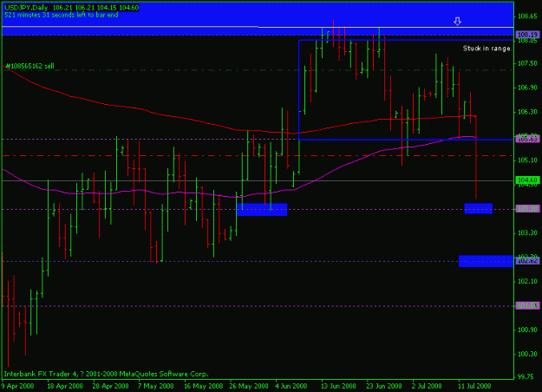542x392 pixels.
Task: Click the '23 Jun 2008' date label
Action: 383,386
